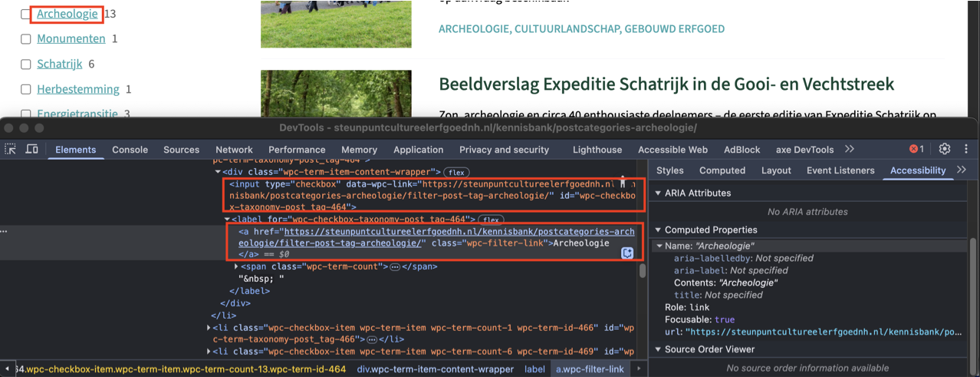Check the Archeologie filter checkbox
Screen dimensions: 980x377
coord(25,14)
